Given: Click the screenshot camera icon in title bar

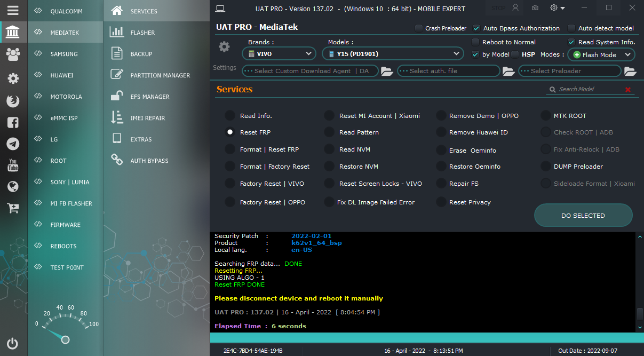Looking at the screenshot, I should click(535, 8).
